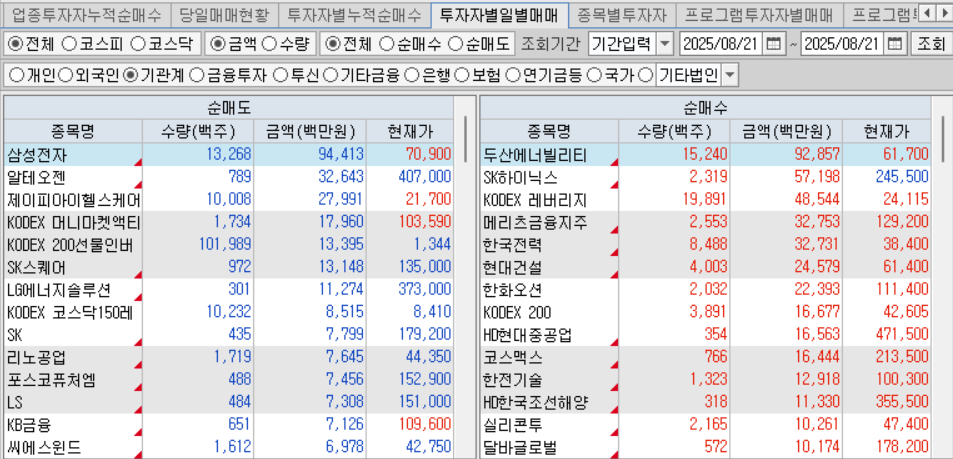Sort 순매도 table by 종목명 header
Screen dimensions: 953x459
point(73,131)
